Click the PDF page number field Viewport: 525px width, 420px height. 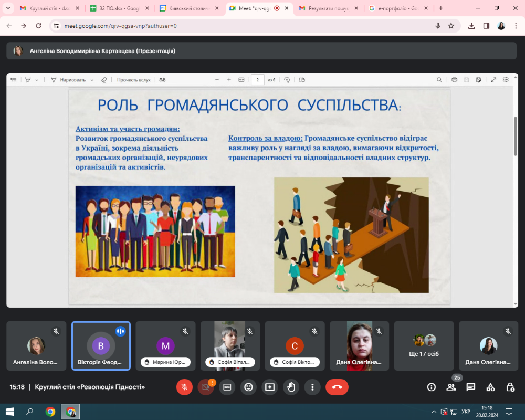pos(258,80)
